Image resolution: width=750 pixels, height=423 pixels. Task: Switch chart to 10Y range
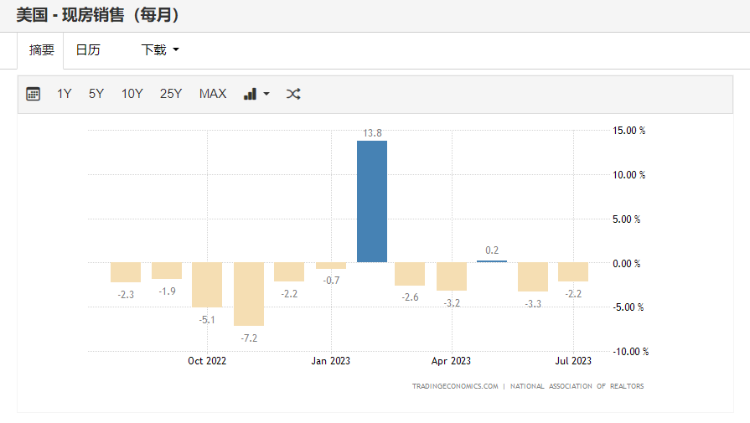click(132, 94)
